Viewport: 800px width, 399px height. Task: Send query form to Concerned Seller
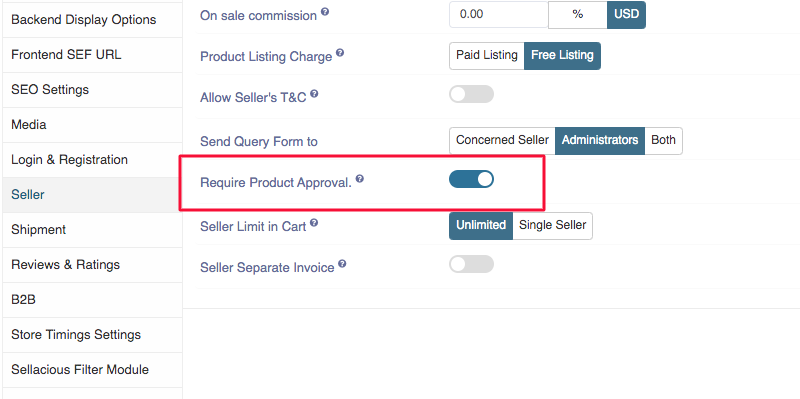(502, 141)
